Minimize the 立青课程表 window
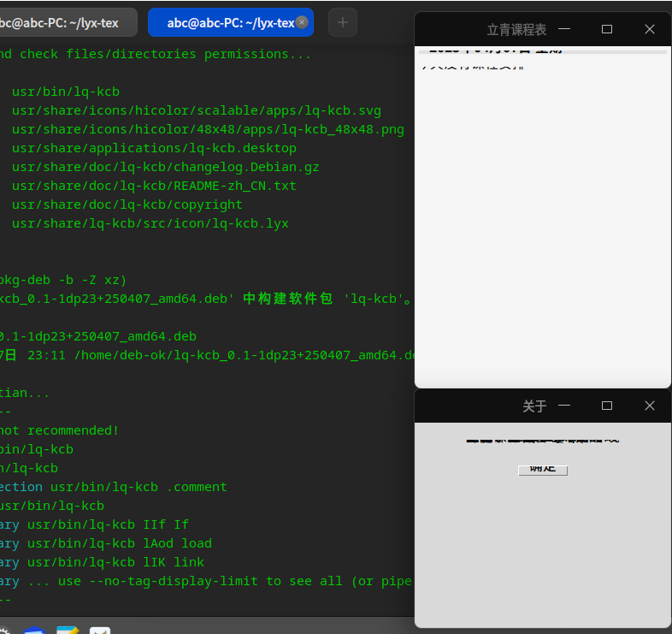672x634 pixels. [564, 29]
